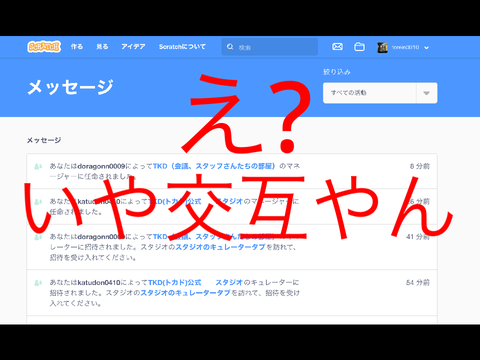
Task: Open My Stuff folder icon
Action: pos(359,47)
